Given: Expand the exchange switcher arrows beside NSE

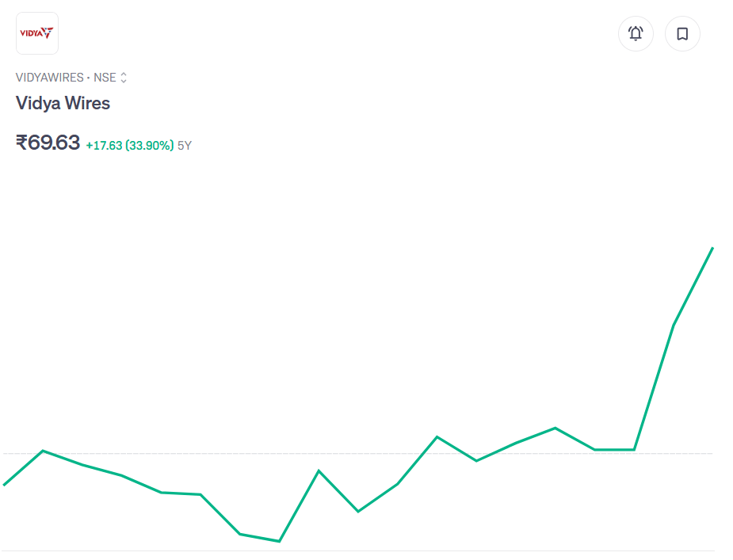Looking at the screenshot, I should (124, 78).
